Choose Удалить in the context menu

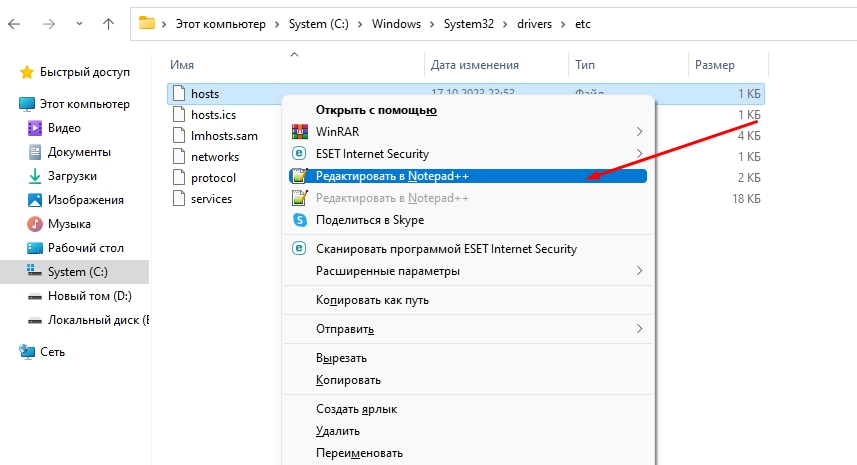pos(339,431)
